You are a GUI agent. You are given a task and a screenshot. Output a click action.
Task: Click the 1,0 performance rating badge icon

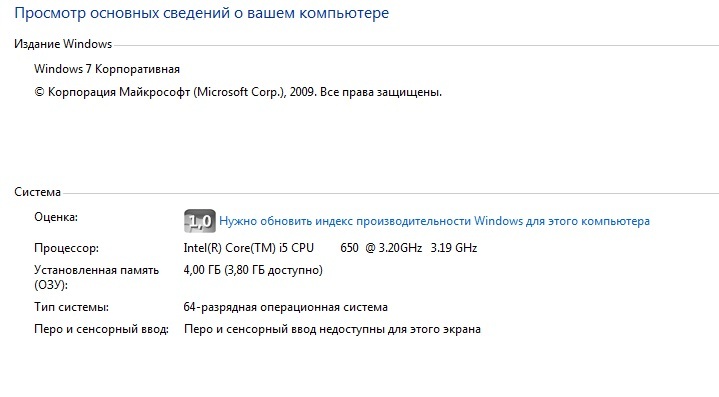[x=199, y=221]
